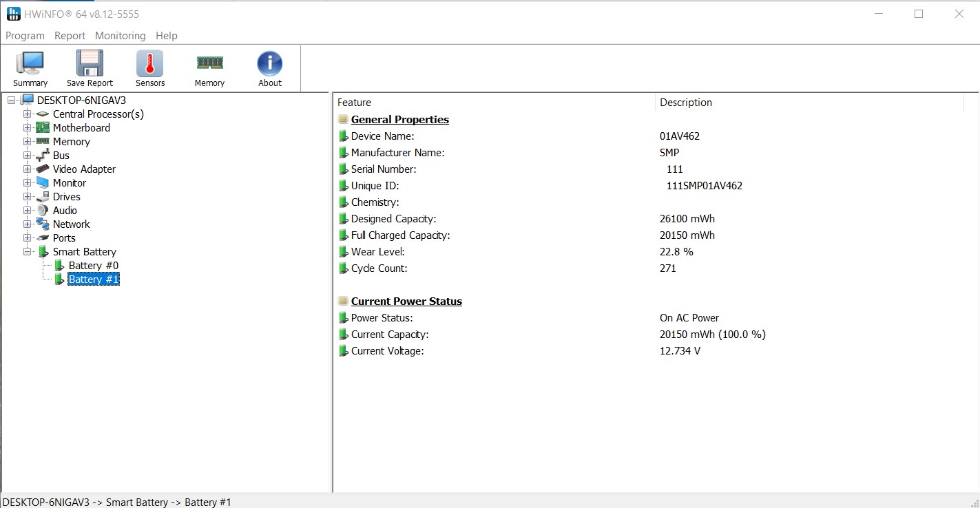This screenshot has width=980, height=508.
Task: Collapse the DESKTOP-6NIGAV3 root node
Action: coord(11,100)
